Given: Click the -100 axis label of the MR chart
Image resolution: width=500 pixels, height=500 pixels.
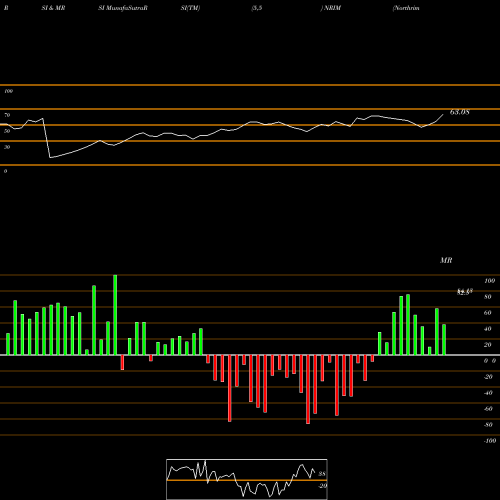Looking at the screenshot, I should click(490, 441).
